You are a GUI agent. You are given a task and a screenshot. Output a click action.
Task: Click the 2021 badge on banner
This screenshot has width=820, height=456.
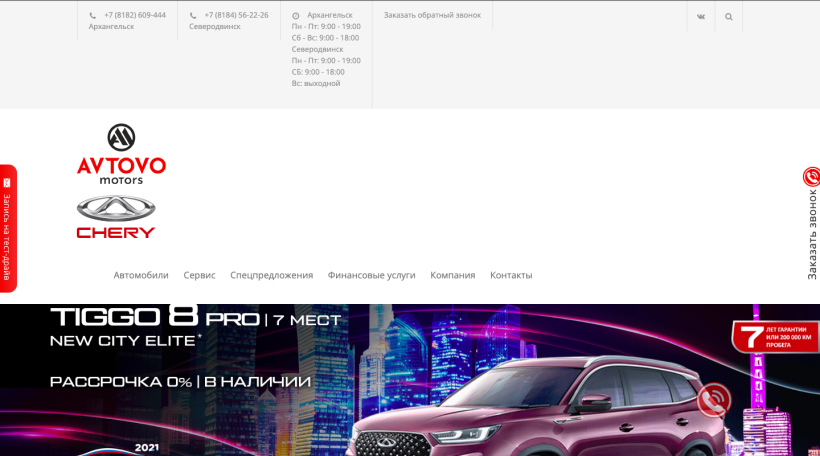click(146, 448)
